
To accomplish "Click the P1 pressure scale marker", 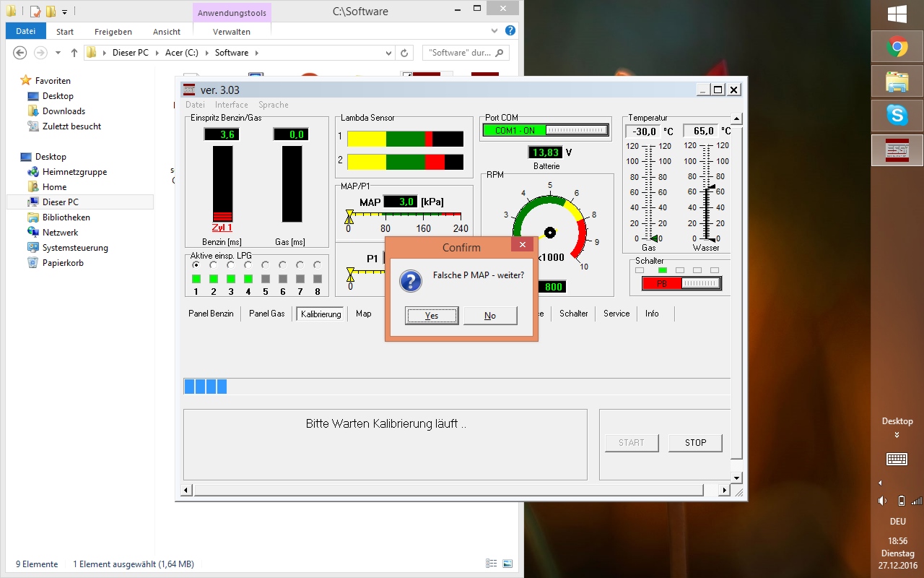I will coord(350,274).
